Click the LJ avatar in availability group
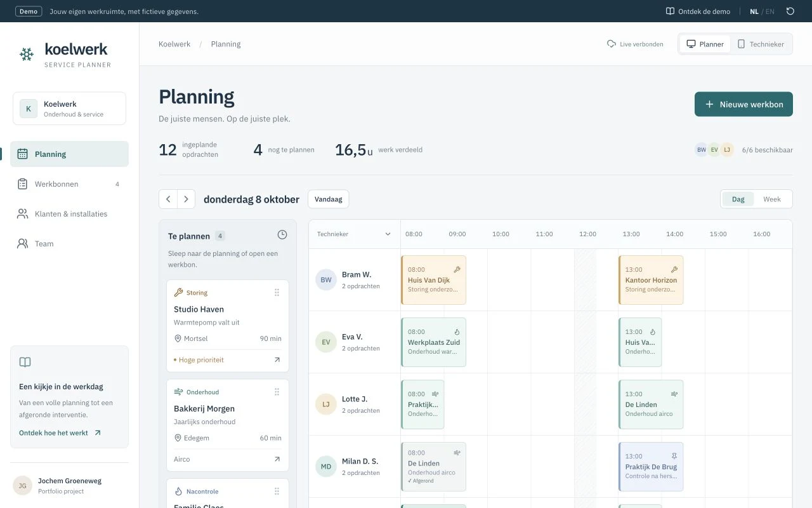 point(727,150)
